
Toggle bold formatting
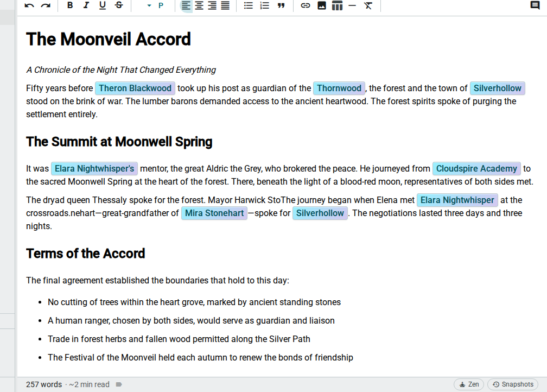(x=70, y=5)
